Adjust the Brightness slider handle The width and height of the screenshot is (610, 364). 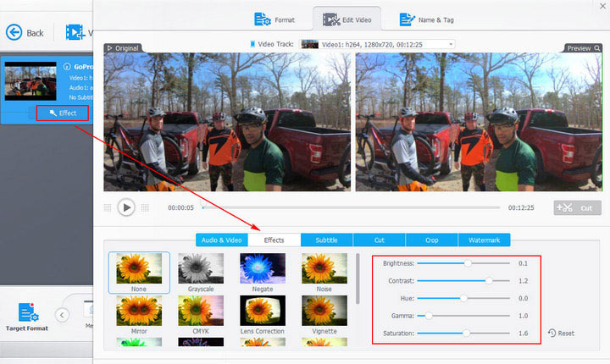468,263
